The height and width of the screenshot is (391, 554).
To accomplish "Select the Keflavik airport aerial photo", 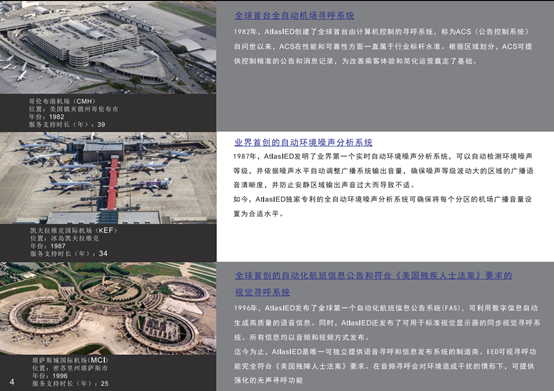I will point(108,178).
